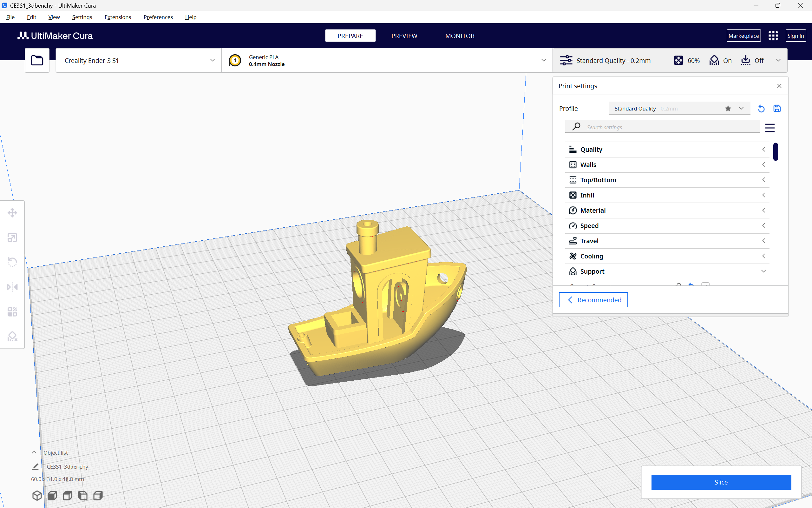Switch to left side view icon

83,496
